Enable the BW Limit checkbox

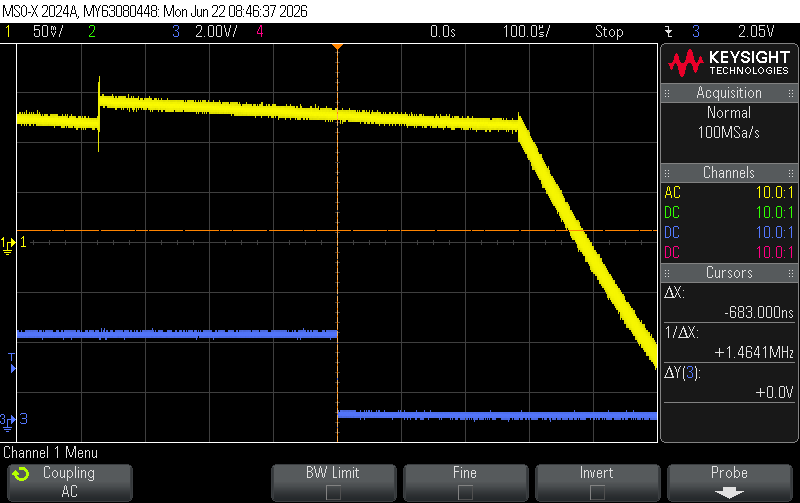pyautogui.click(x=333, y=492)
